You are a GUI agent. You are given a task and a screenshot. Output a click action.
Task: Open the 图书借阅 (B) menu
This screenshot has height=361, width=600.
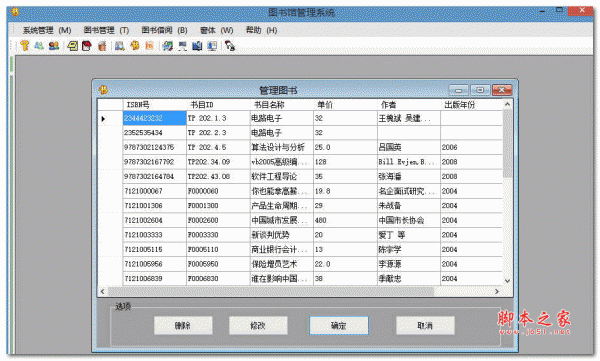[164, 30]
